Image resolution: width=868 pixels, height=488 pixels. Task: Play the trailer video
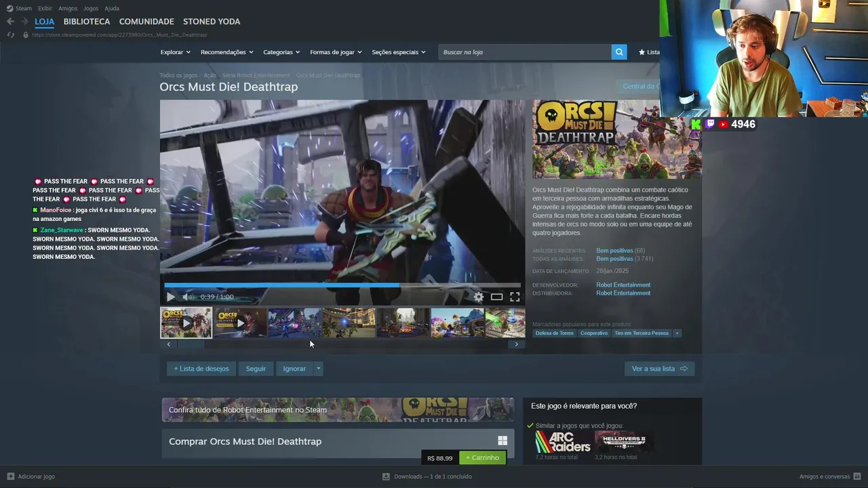(170, 297)
